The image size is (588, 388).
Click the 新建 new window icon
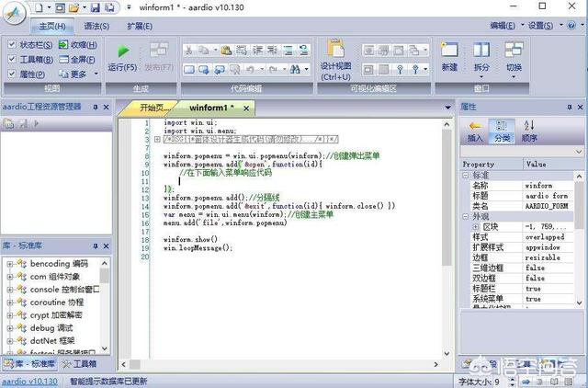pos(449,50)
